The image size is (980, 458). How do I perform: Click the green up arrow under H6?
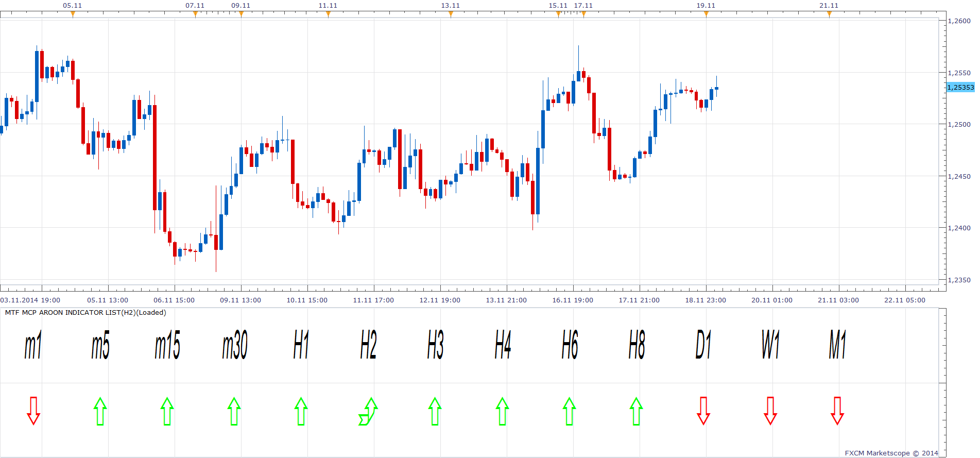pyautogui.click(x=569, y=411)
